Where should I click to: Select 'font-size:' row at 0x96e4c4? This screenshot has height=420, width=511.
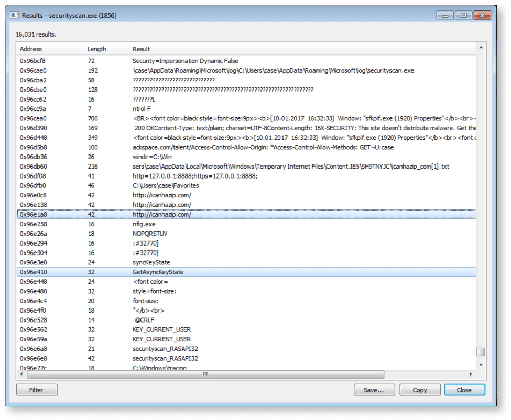246,301
